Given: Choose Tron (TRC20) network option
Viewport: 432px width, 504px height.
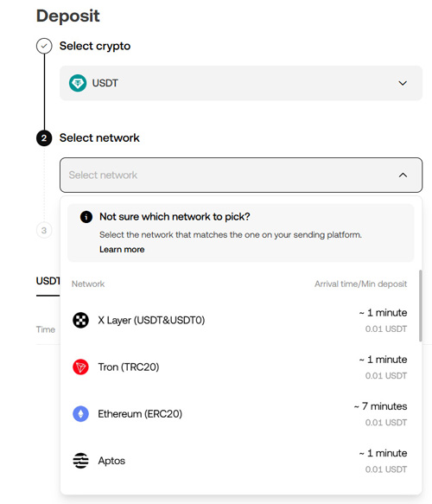Looking at the screenshot, I should pyautogui.click(x=240, y=367).
